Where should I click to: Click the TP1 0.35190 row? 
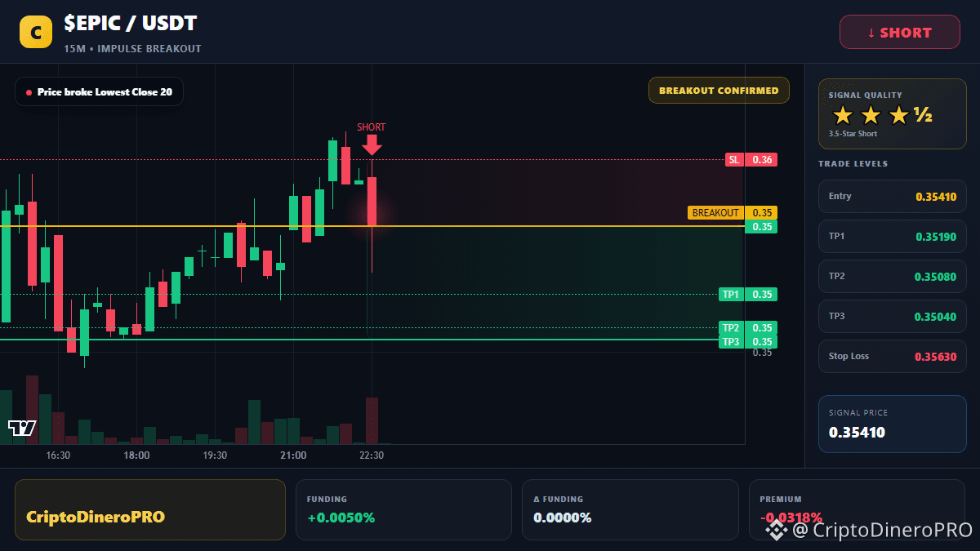pyautogui.click(x=893, y=236)
